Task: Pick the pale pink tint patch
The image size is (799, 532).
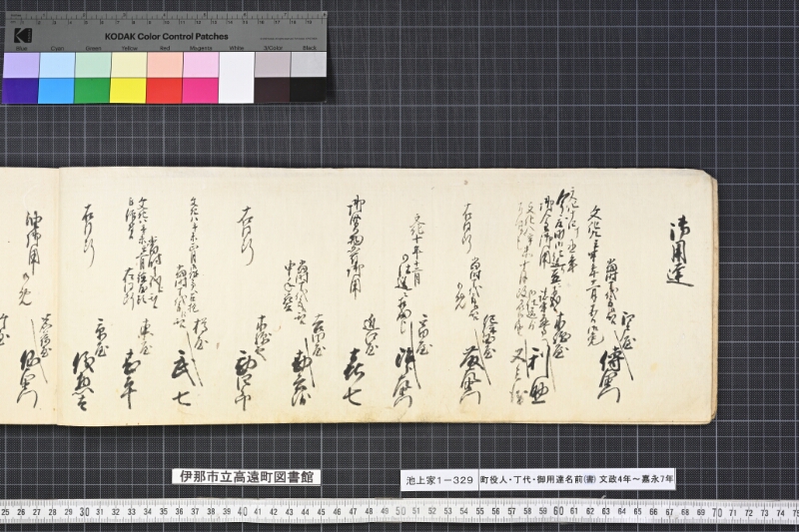Action: click(201, 65)
